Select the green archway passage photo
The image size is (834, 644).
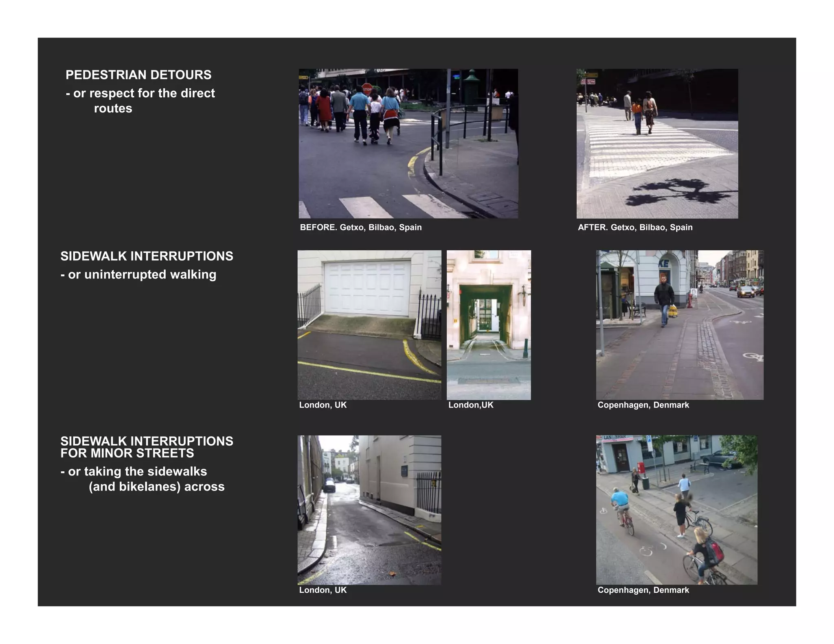pyautogui.click(x=489, y=324)
